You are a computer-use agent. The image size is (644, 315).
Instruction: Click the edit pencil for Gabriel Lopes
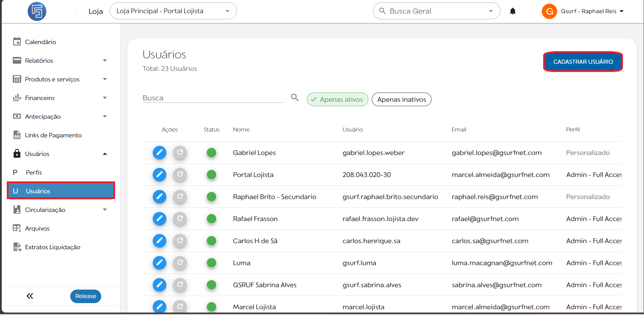pyautogui.click(x=159, y=153)
